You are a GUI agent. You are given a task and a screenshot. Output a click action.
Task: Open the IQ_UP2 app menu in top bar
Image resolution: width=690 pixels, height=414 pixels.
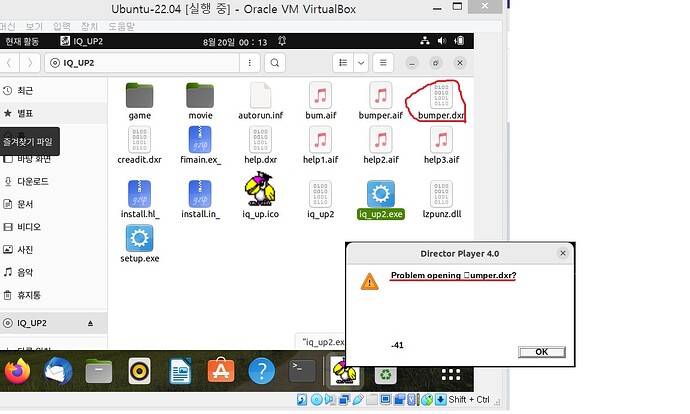tap(82, 41)
